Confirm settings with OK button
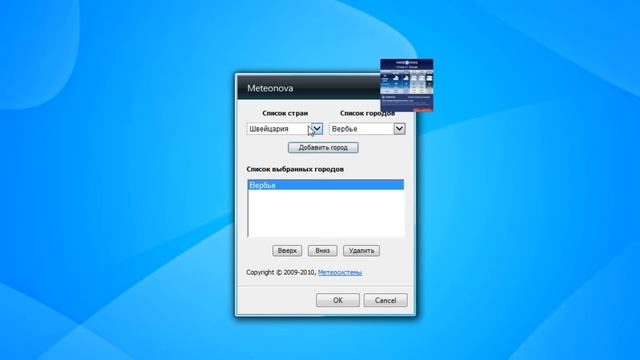The image size is (640, 360). click(x=338, y=300)
